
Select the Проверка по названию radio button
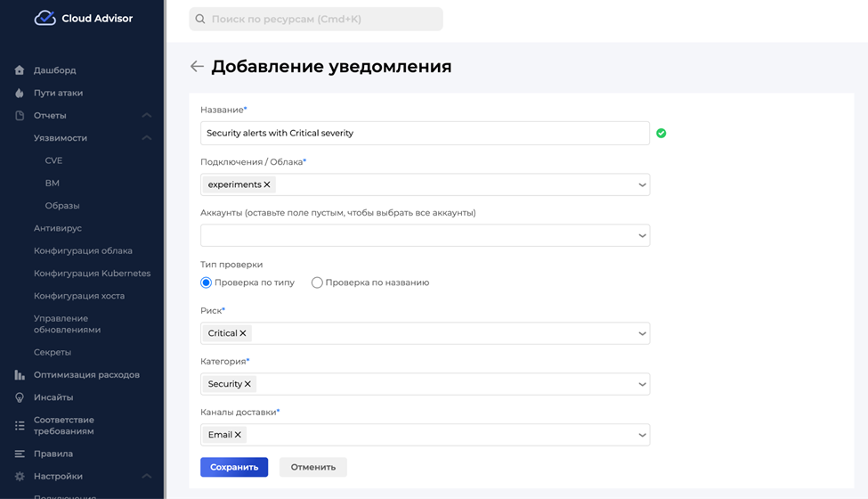pyautogui.click(x=317, y=282)
